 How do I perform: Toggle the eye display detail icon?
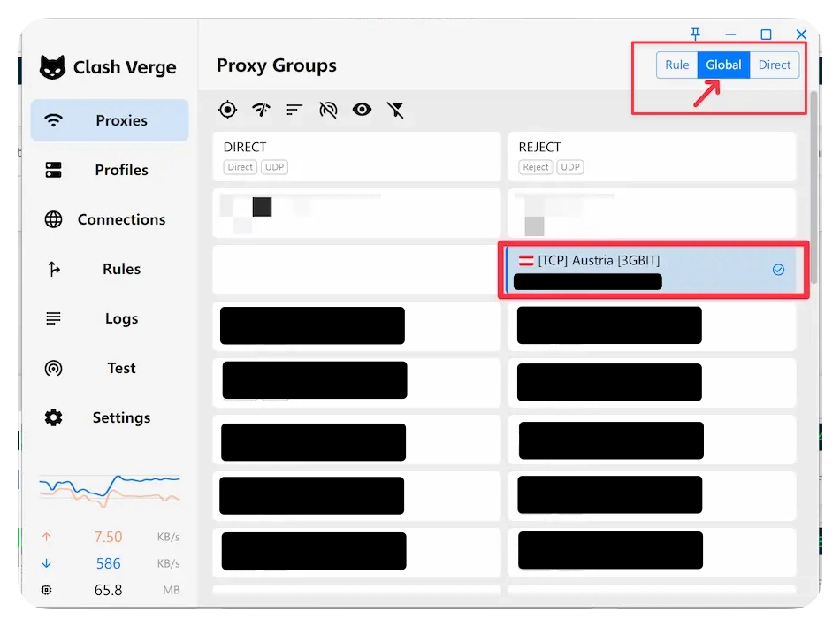362,110
